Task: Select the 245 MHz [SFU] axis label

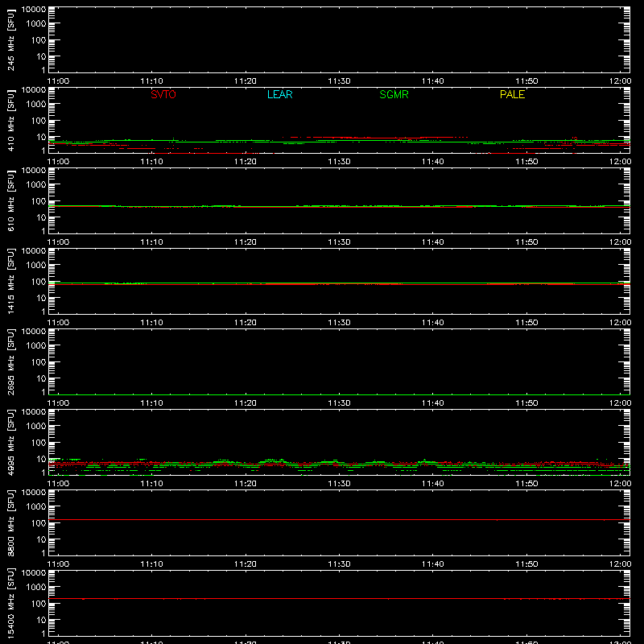Action: pyautogui.click(x=11, y=40)
